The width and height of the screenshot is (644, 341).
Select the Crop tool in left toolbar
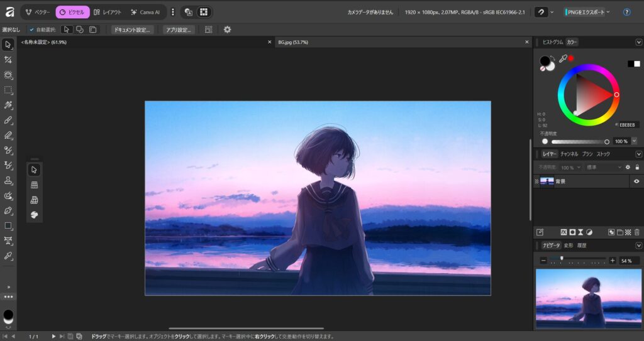click(x=8, y=60)
